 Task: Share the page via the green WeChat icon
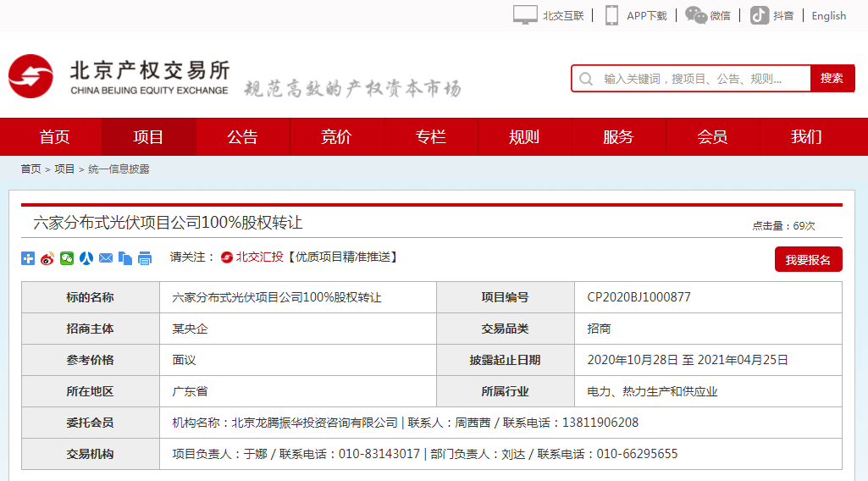(x=67, y=258)
